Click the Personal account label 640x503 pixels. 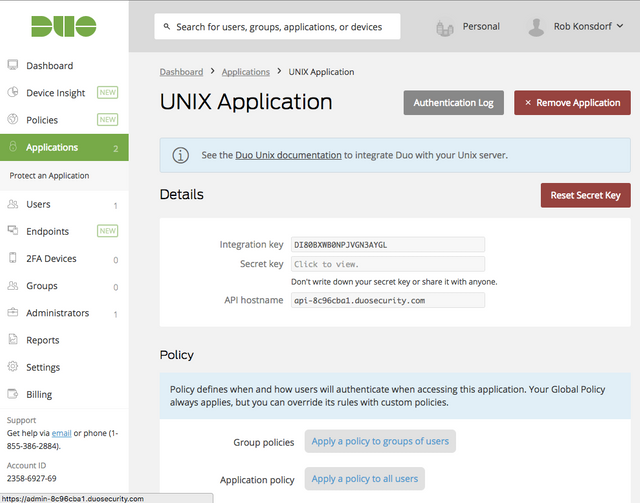click(481, 27)
